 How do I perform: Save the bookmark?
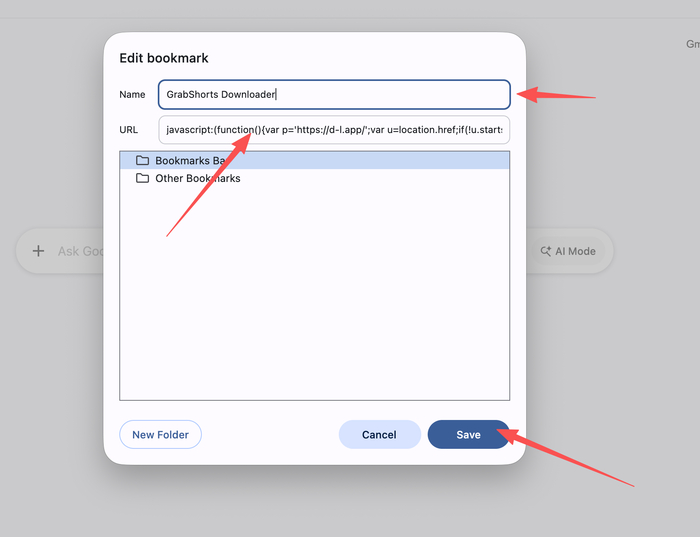[x=468, y=434]
